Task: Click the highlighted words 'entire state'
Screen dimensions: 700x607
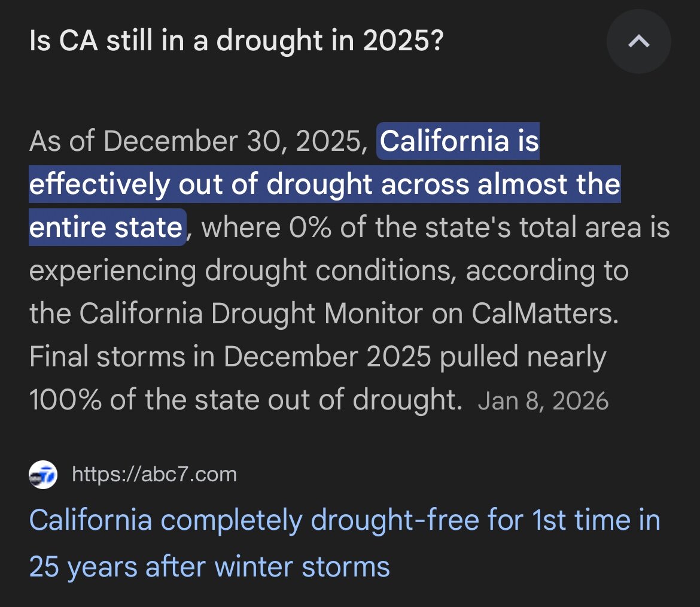Action: [x=106, y=228]
